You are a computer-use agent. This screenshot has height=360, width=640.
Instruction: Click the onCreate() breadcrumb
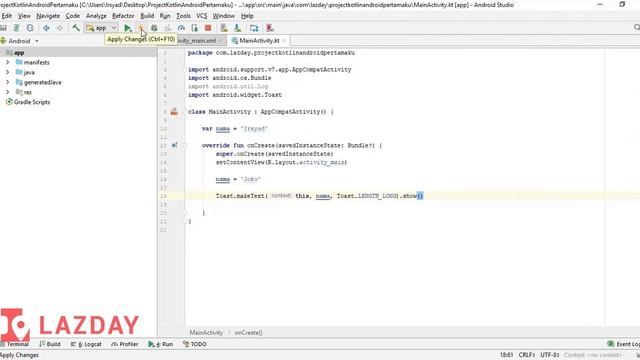248,333
